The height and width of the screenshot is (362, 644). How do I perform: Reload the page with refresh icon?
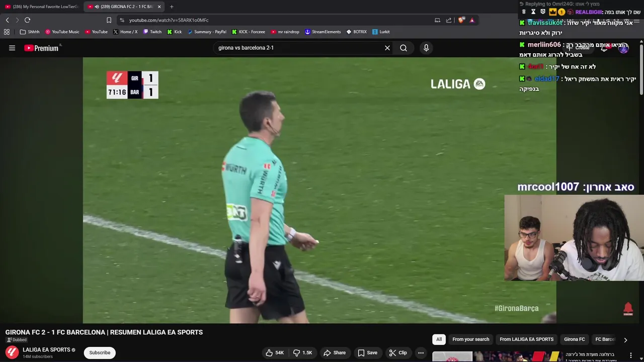[x=28, y=20]
